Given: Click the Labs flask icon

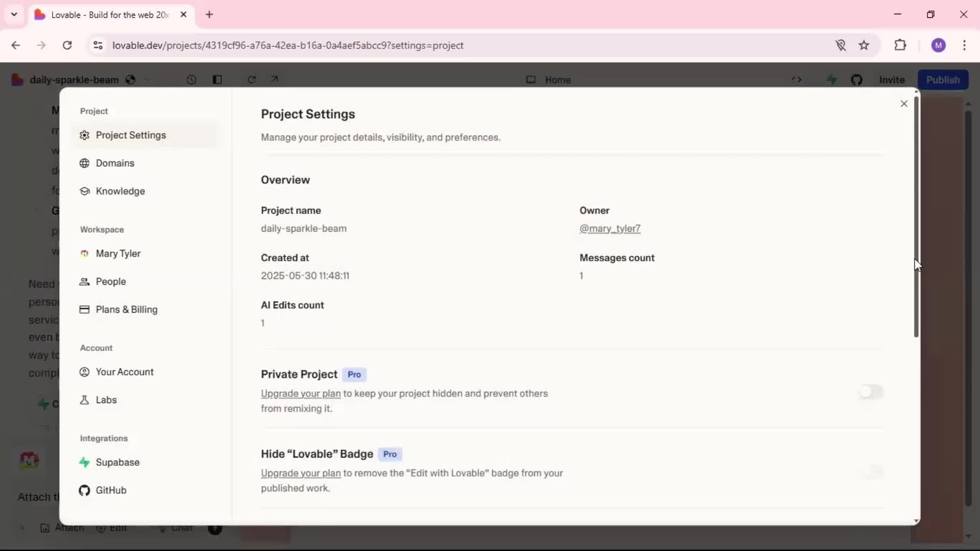Looking at the screenshot, I should 85,400.
